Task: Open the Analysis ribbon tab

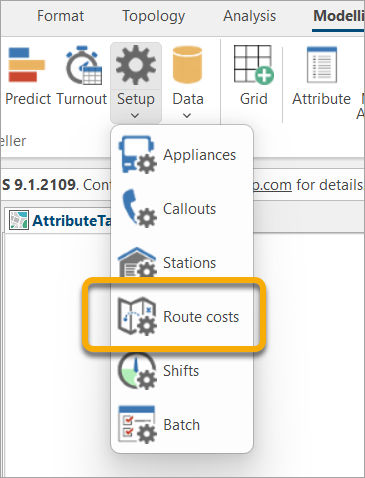Action: coord(250,16)
